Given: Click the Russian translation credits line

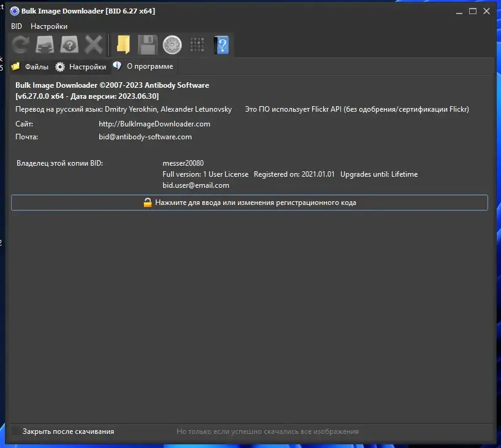Looking at the screenshot, I should point(123,109).
